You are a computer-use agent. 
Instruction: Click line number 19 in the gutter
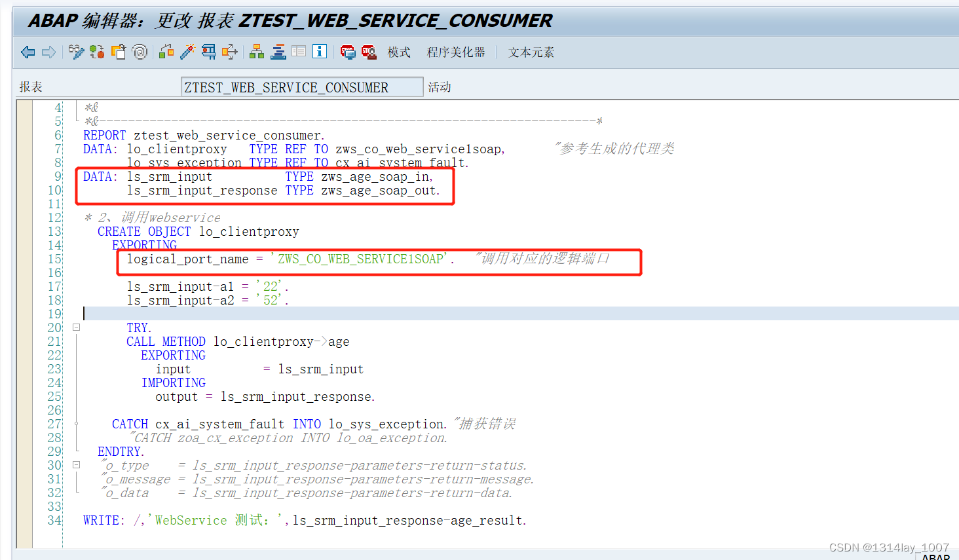coord(54,314)
